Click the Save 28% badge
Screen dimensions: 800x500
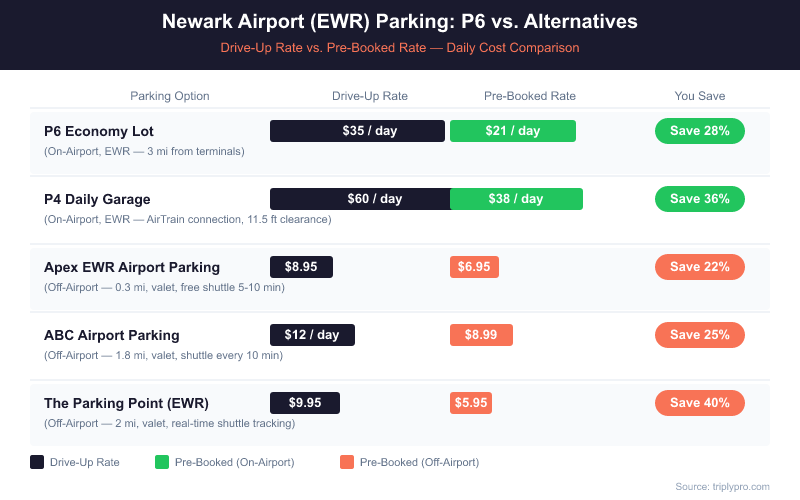pyautogui.click(x=699, y=131)
